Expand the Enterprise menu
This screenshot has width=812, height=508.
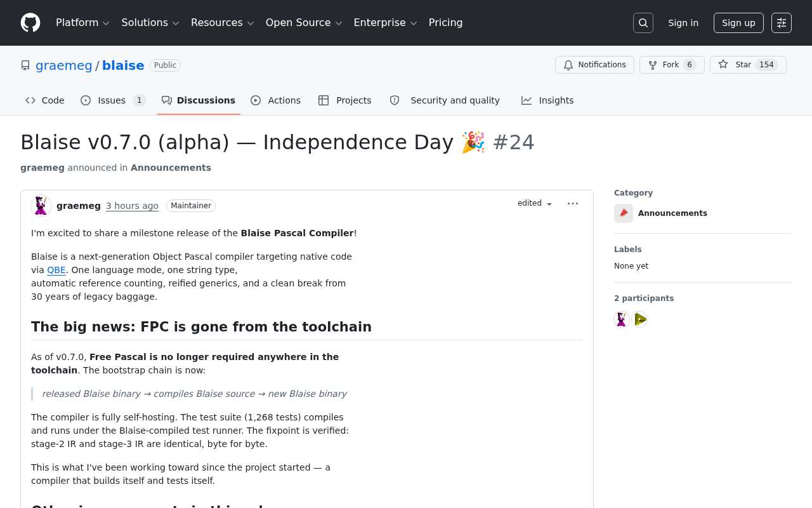386,23
